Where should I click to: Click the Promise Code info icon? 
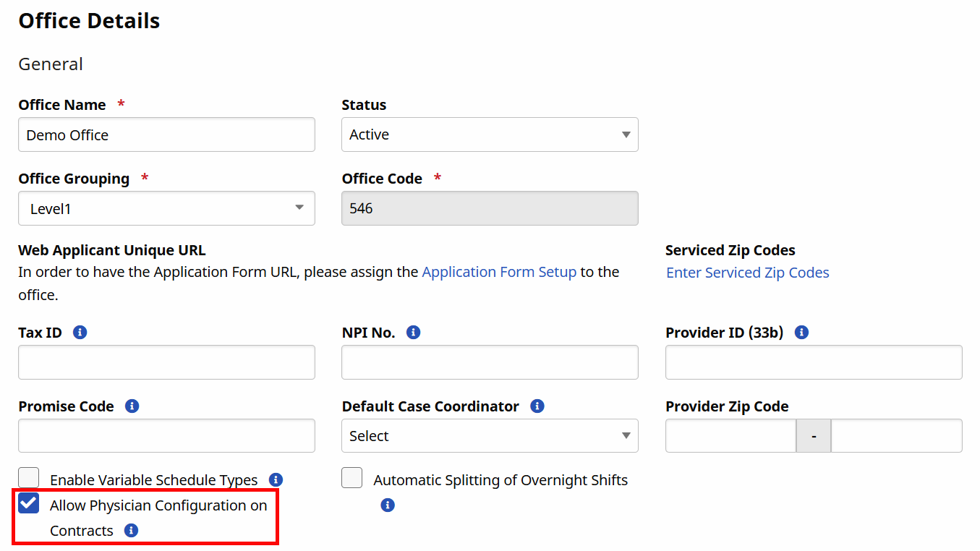132,406
